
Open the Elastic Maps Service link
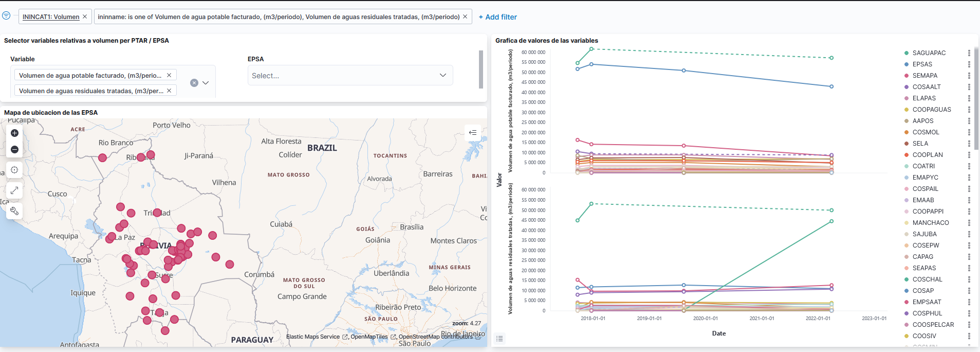313,337
